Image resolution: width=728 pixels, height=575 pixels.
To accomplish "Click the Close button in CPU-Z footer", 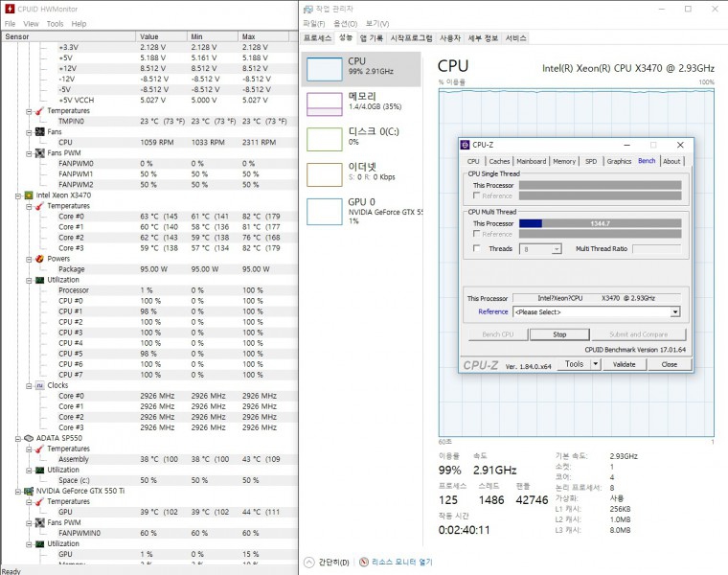I will tap(669, 364).
